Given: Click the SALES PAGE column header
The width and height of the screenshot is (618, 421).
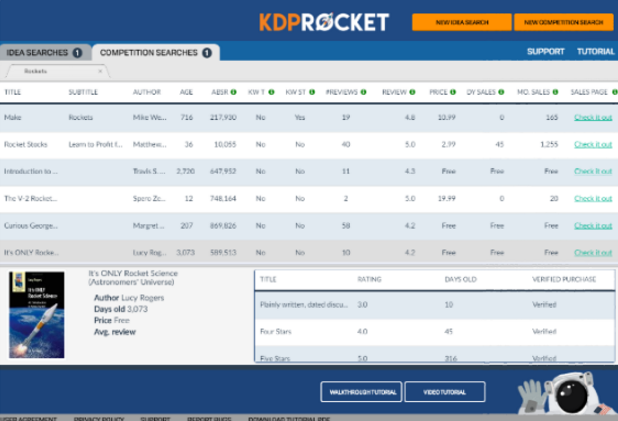Looking at the screenshot, I should click(x=589, y=92).
